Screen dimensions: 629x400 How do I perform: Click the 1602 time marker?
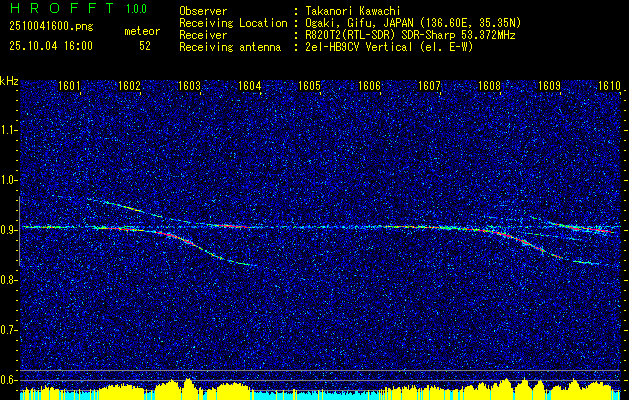(x=130, y=86)
